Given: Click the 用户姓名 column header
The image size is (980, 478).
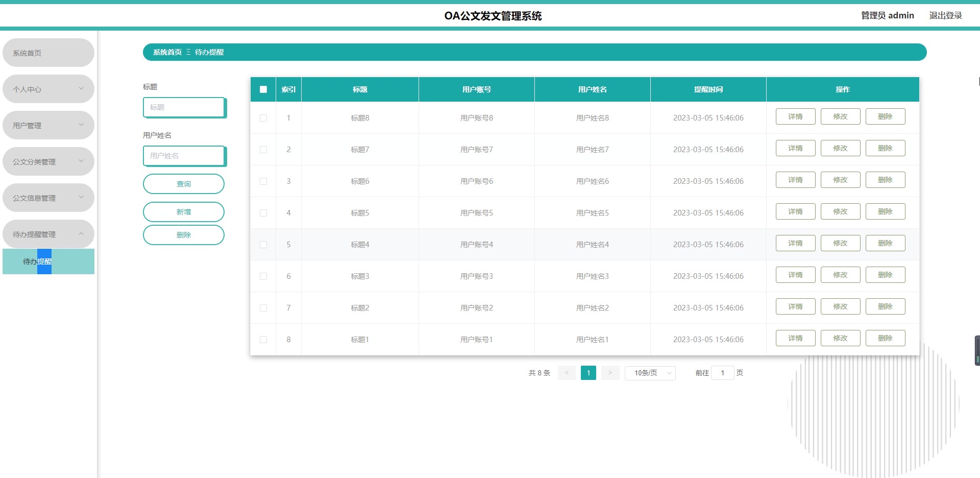Looking at the screenshot, I should tap(592, 89).
